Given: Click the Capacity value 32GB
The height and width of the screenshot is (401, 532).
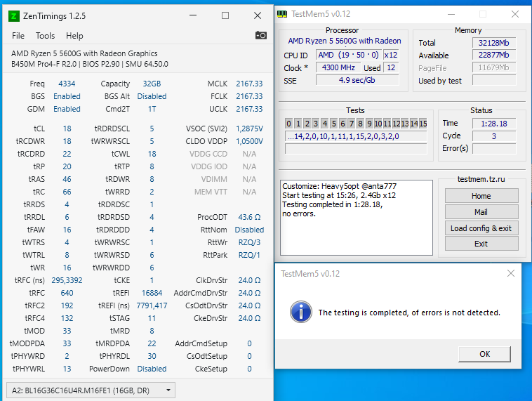Looking at the screenshot, I should (152, 84).
